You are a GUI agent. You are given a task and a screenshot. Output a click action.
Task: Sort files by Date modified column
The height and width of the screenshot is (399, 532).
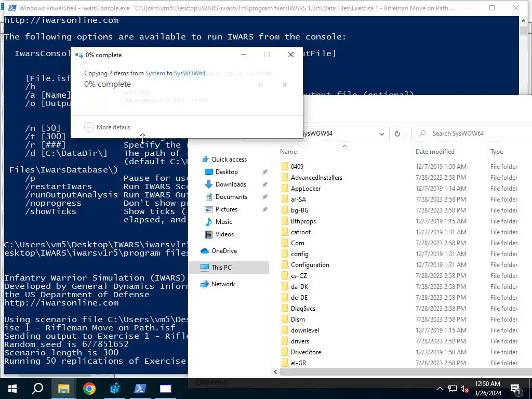tap(435, 152)
